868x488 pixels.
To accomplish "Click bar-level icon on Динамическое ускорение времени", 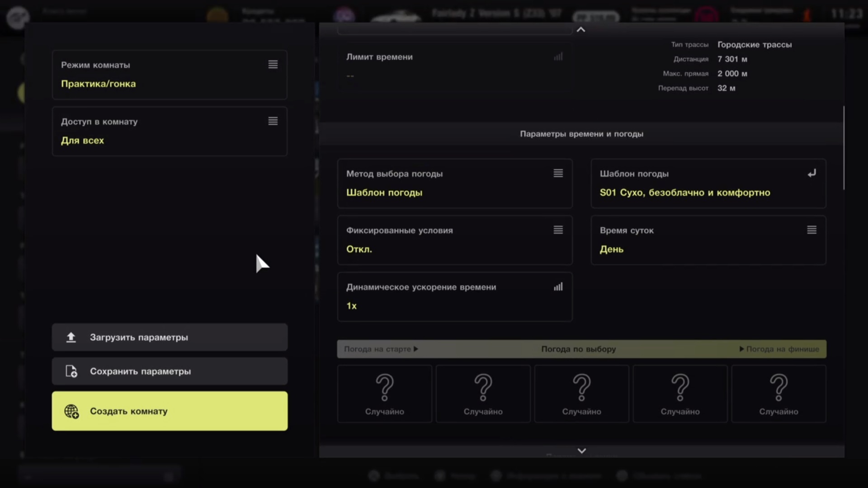I will (x=558, y=287).
